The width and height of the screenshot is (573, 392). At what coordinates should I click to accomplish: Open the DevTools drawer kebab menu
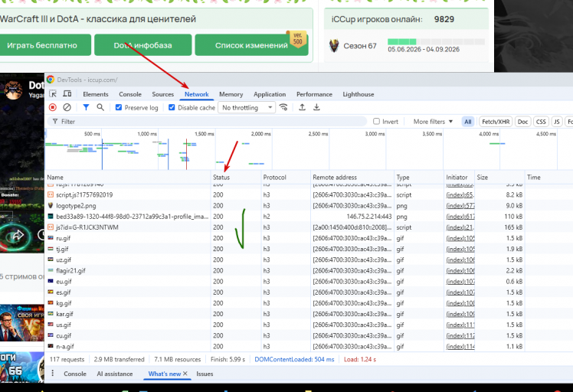[53, 374]
